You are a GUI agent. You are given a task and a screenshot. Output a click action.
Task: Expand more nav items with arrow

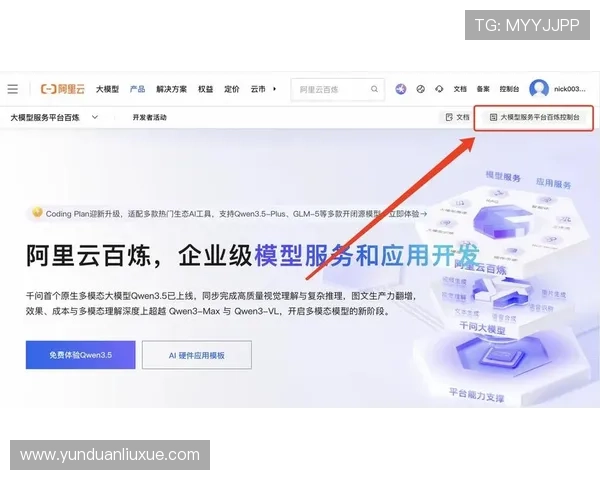pos(274,89)
